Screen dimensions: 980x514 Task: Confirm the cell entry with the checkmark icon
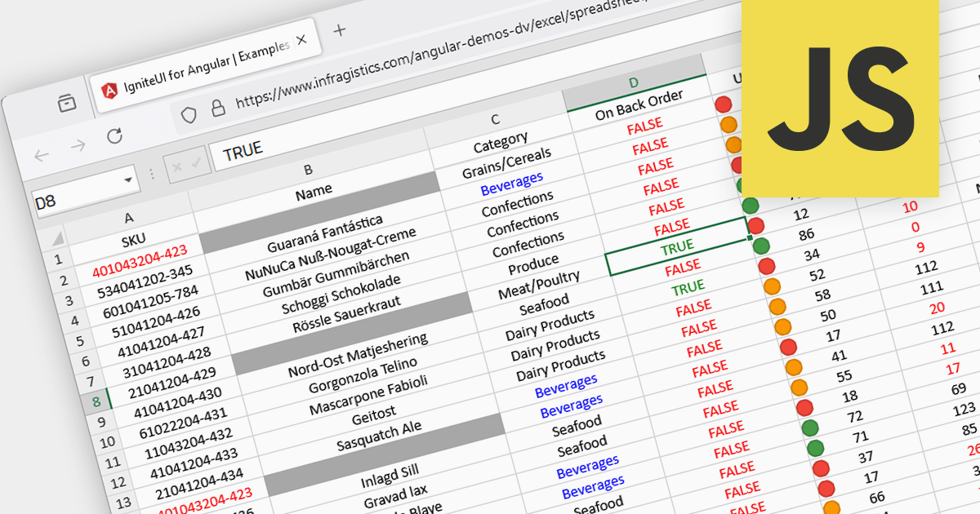(x=196, y=162)
